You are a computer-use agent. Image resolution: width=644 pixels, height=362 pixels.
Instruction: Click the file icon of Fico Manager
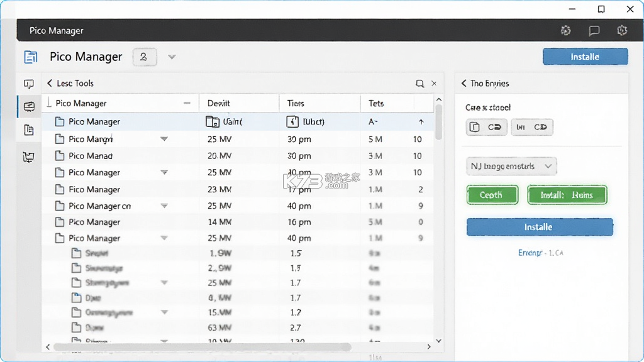pyautogui.click(x=60, y=189)
